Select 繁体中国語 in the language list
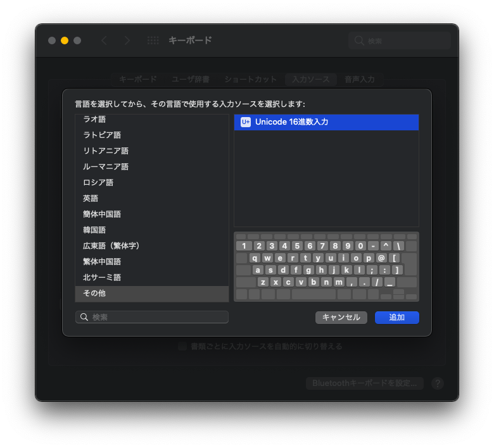The image size is (494, 448). 152,261
